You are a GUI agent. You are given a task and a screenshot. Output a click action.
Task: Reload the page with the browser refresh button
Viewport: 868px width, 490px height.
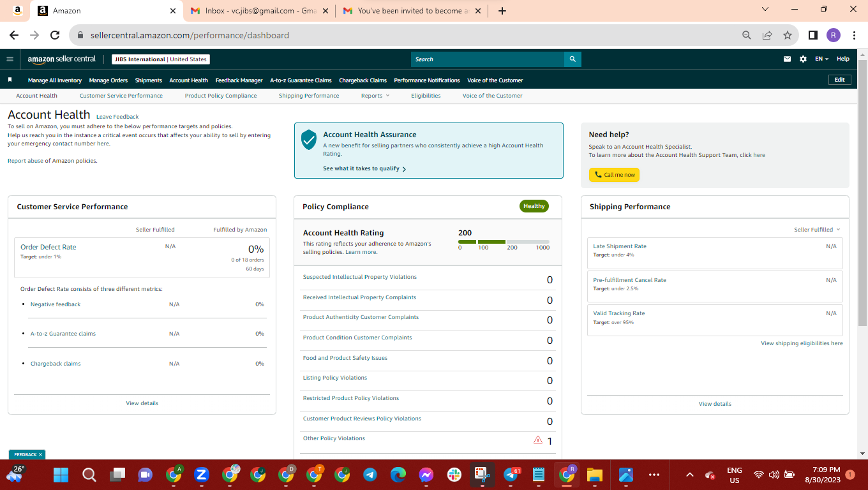(55, 36)
